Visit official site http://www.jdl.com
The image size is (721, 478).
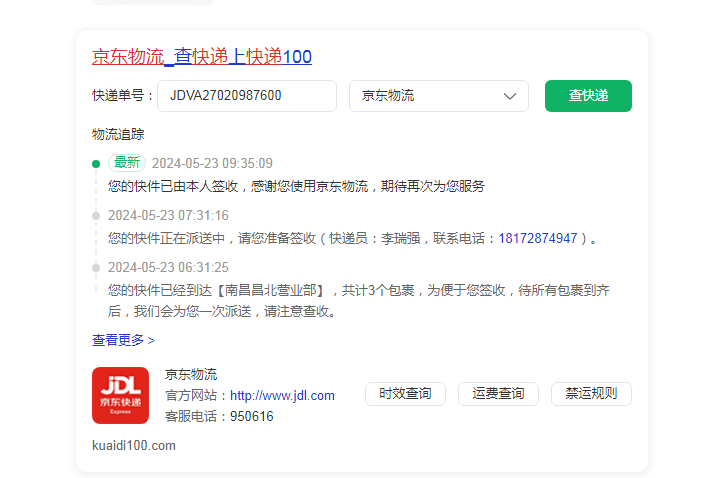pyautogui.click(x=282, y=395)
